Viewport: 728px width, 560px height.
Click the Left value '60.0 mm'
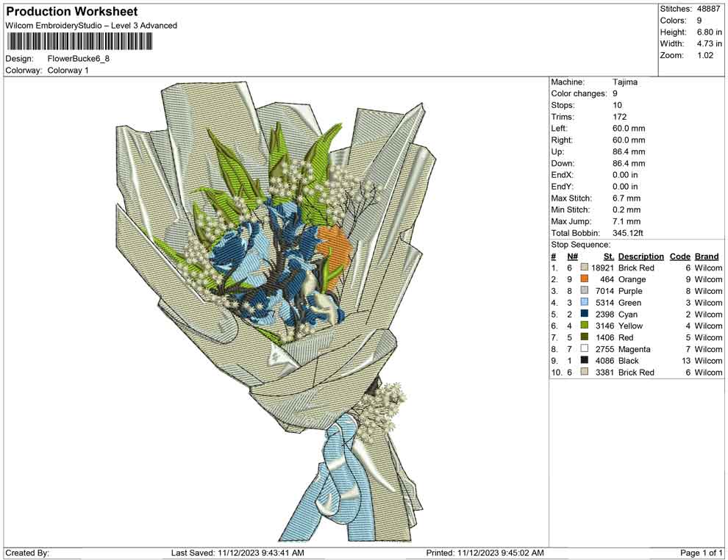(x=629, y=129)
